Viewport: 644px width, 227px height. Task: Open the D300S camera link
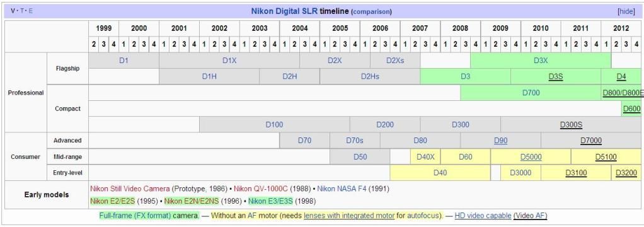pyautogui.click(x=571, y=125)
